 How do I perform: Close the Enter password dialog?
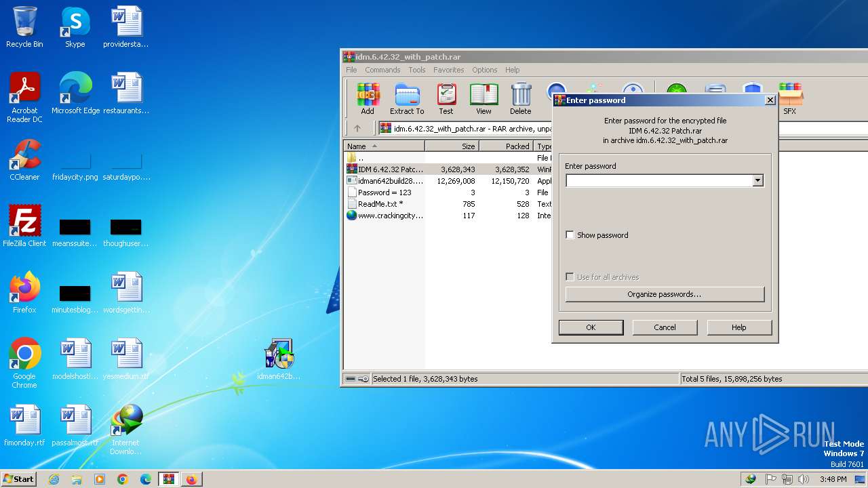[770, 100]
